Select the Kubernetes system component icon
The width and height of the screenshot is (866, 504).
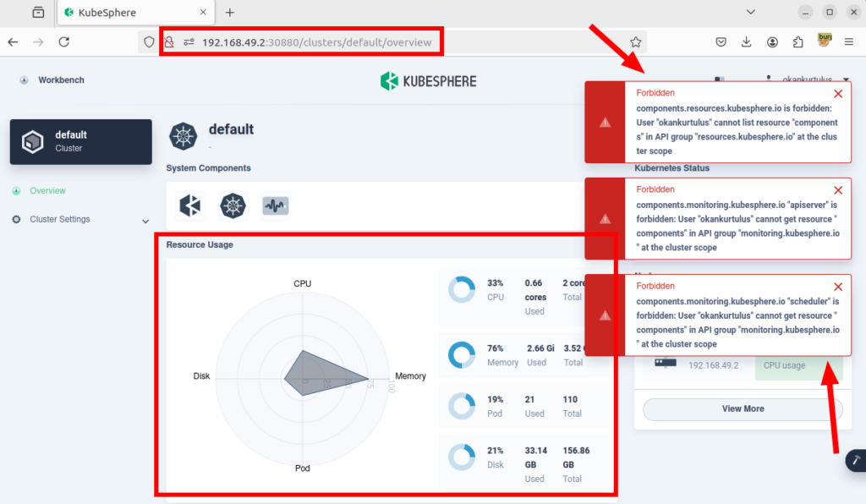[x=233, y=205]
